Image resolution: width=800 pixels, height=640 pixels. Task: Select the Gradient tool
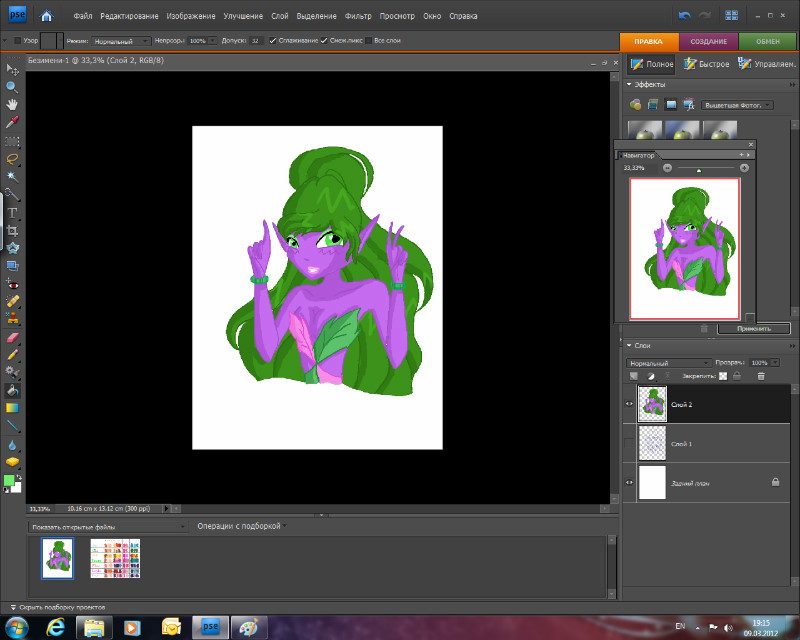pos(12,408)
